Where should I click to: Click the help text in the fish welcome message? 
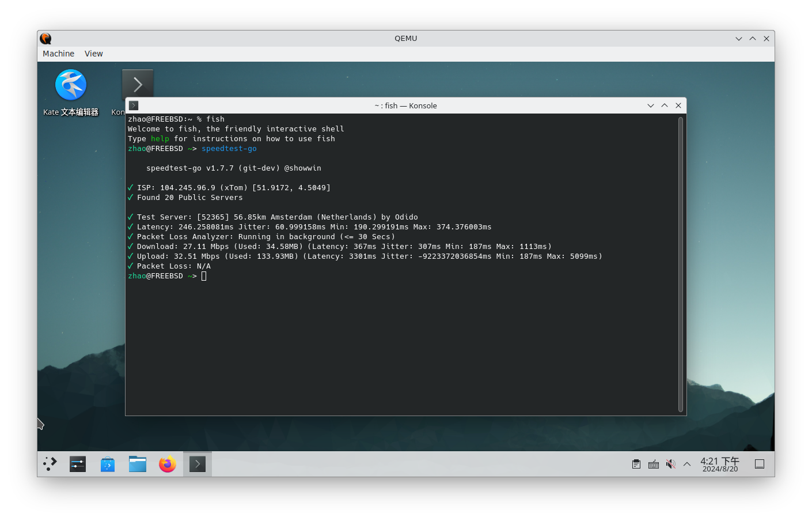coord(160,138)
